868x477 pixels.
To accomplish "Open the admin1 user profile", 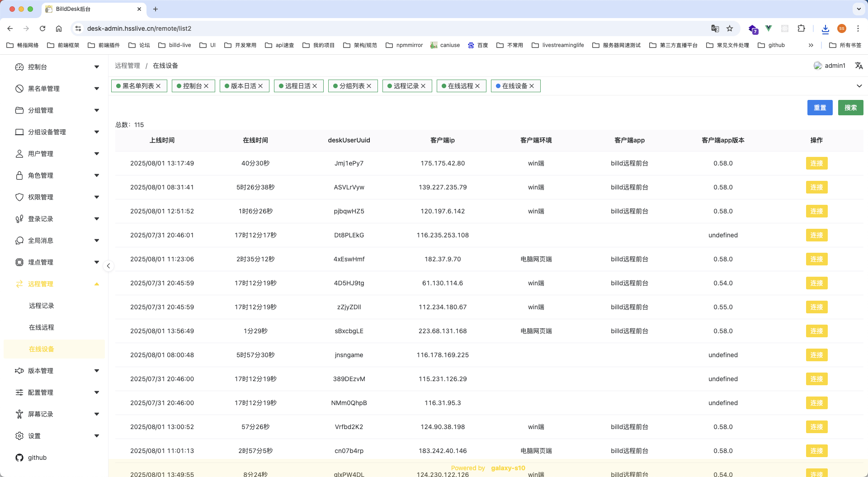I will point(830,66).
